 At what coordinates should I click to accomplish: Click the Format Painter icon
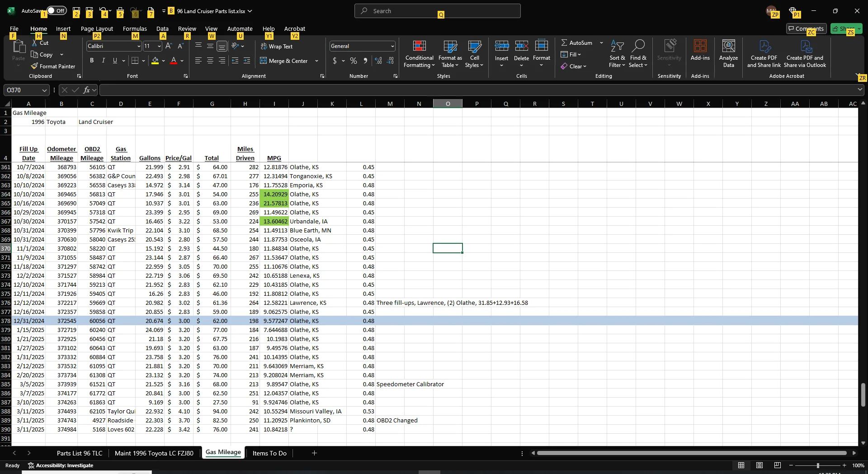[x=34, y=66]
